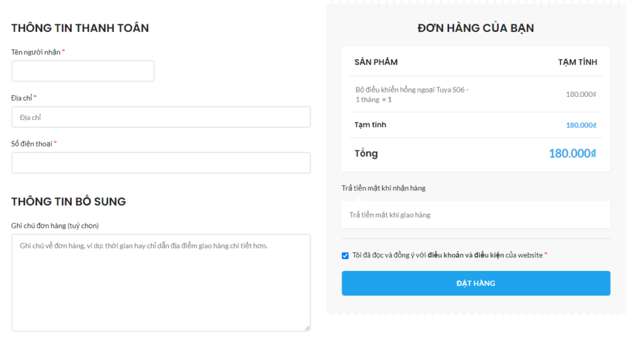Open the điều khoản và điều kiện link
This screenshot has width=644, height=342.
coord(466,255)
